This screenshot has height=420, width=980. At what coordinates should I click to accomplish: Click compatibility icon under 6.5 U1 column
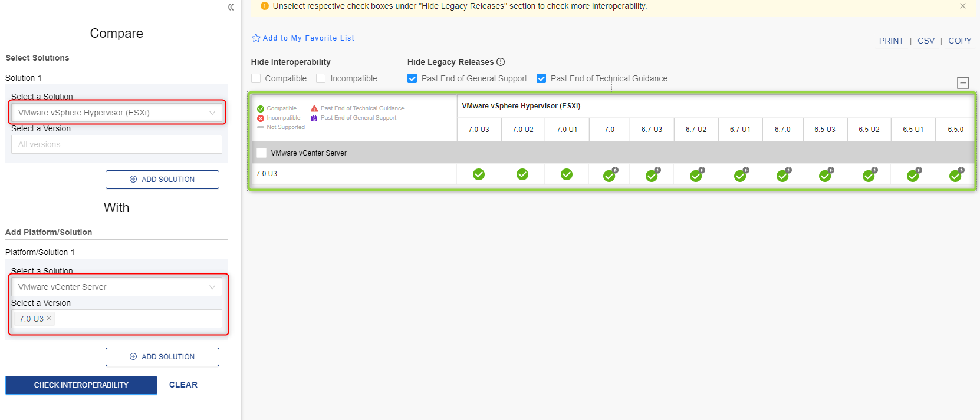click(913, 175)
